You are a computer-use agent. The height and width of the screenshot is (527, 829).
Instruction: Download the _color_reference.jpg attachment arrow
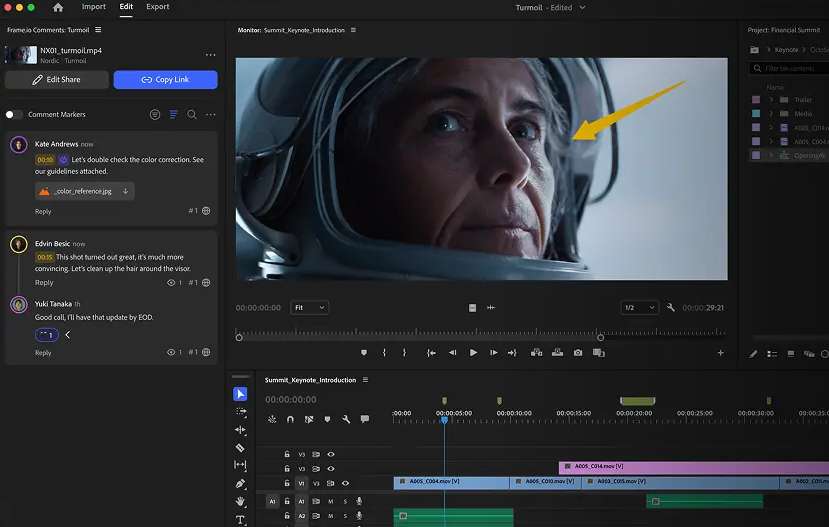coord(125,191)
